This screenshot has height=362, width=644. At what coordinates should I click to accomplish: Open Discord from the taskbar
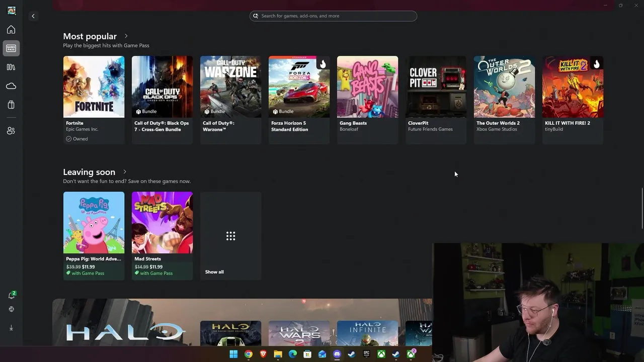[337, 354]
